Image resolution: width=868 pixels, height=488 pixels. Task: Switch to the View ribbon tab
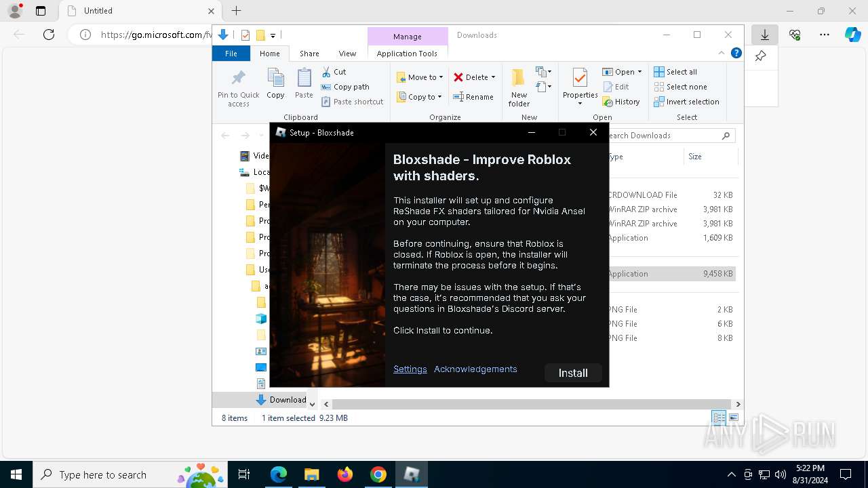click(347, 54)
